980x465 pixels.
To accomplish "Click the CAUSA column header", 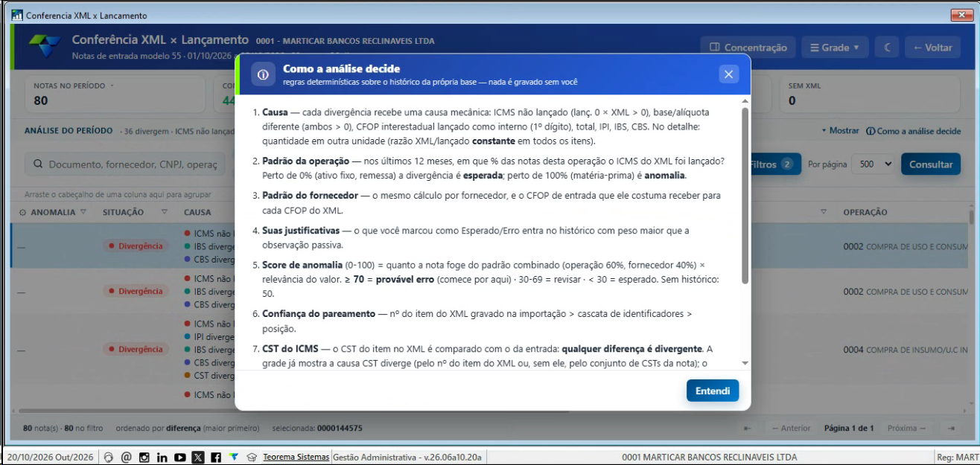I will tap(197, 212).
